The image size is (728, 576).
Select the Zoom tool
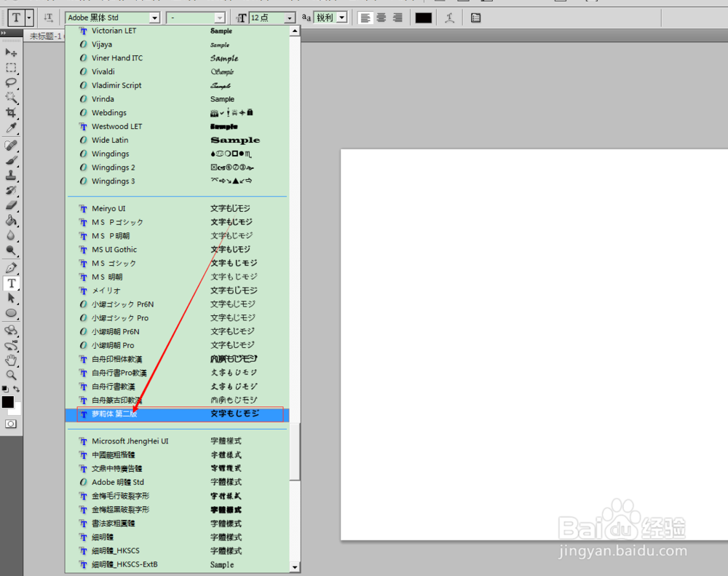(x=11, y=375)
